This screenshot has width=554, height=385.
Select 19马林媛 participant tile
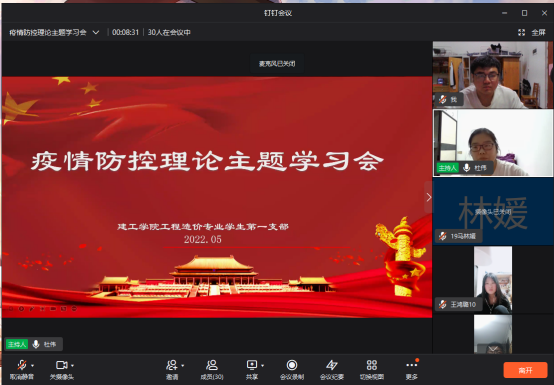(x=493, y=211)
